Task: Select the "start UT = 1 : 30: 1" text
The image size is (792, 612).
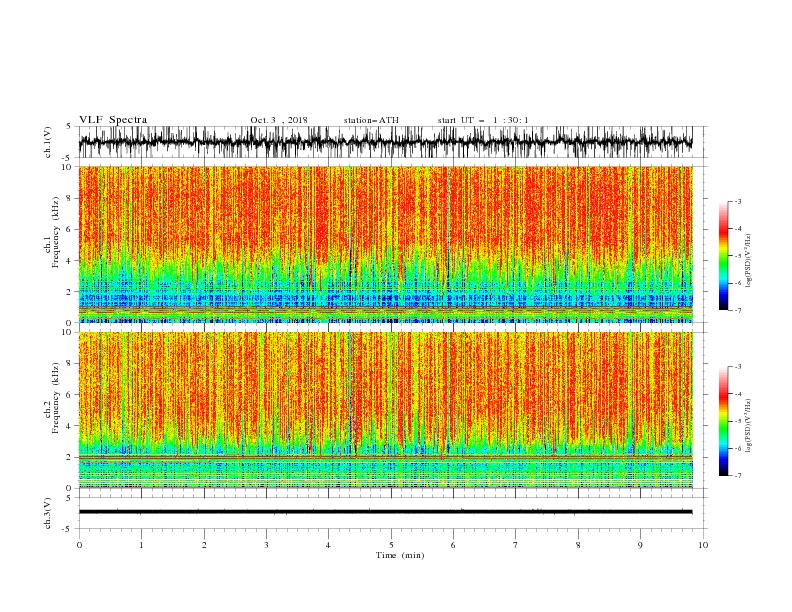Action: [x=483, y=120]
